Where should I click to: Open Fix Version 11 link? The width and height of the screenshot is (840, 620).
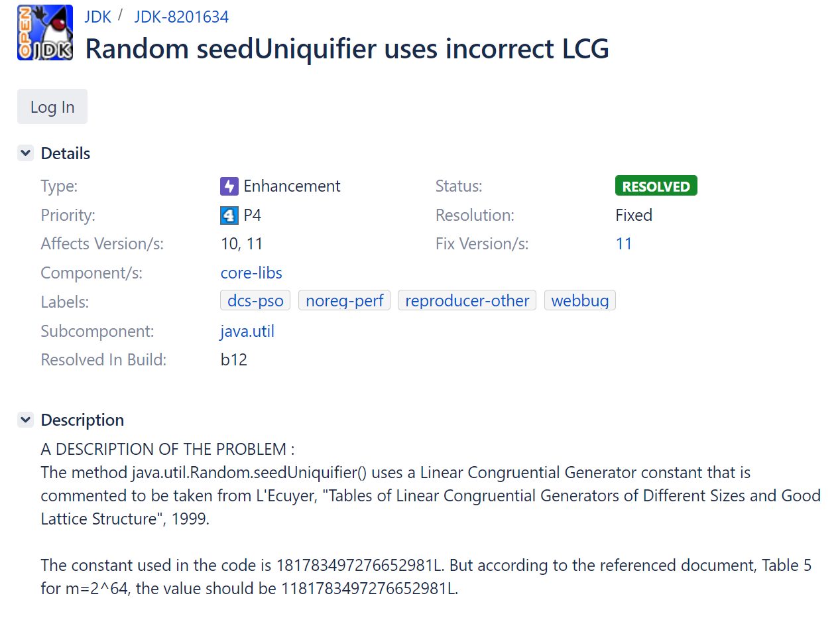coord(624,244)
